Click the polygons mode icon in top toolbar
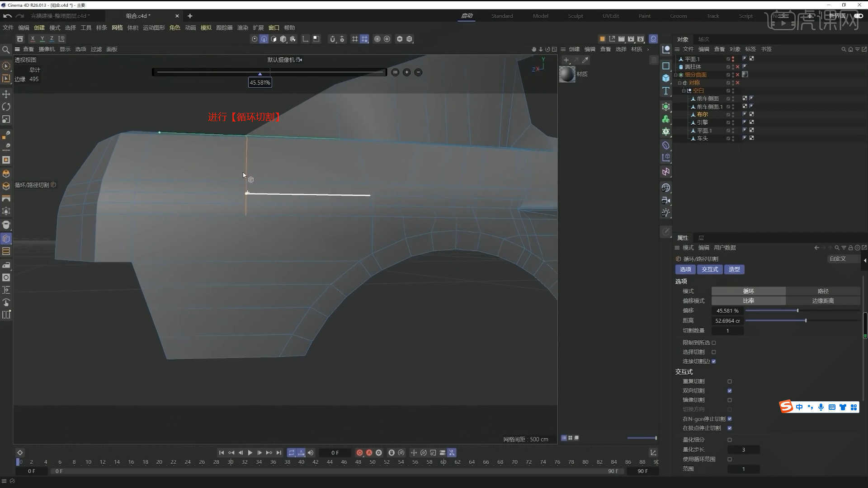The image size is (868, 488). tap(274, 39)
